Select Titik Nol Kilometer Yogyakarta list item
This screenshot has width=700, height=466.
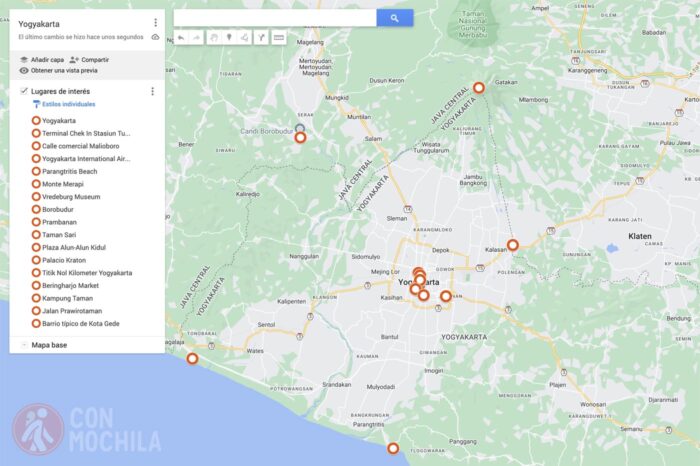pos(82,273)
